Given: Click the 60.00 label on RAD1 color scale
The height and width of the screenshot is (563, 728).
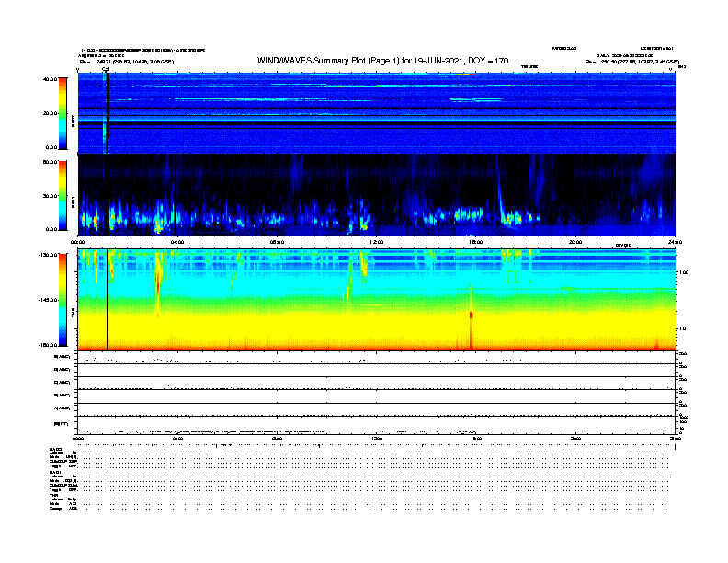Looking at the screenshot, I should 50,162.
